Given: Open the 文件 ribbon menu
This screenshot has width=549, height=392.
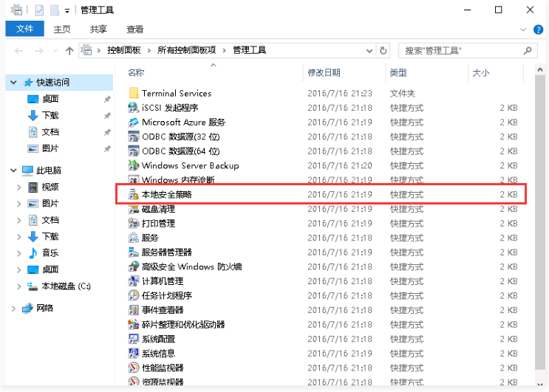Looking at the screenshot, I should (x=25, y=29).
